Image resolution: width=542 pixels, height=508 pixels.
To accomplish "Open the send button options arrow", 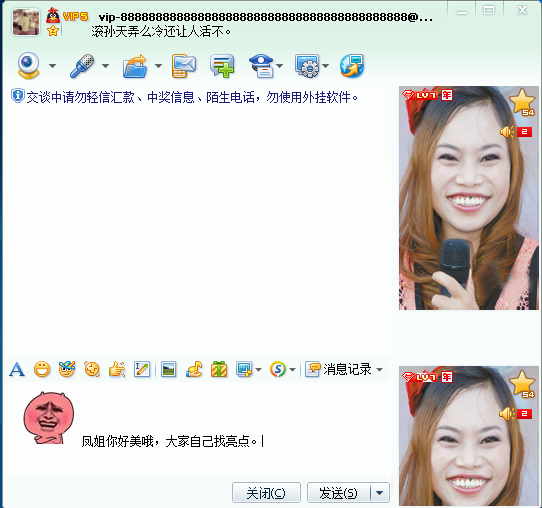I will [380, 493].
